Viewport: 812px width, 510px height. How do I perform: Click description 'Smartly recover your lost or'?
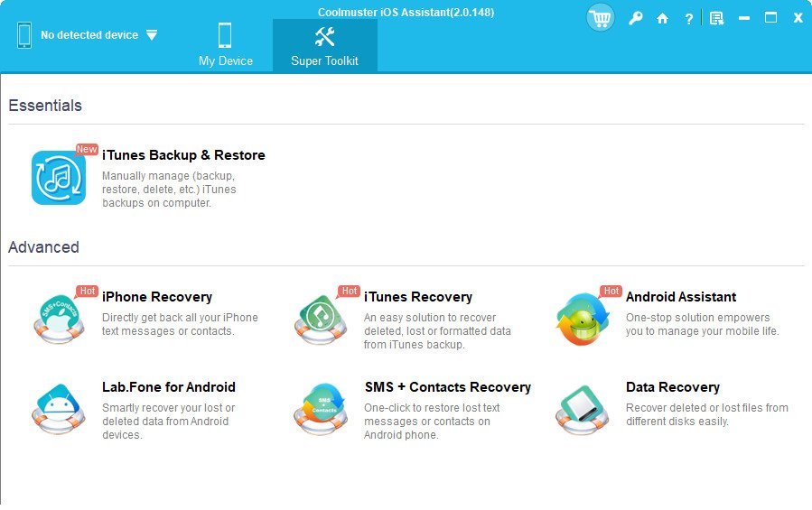168,407
